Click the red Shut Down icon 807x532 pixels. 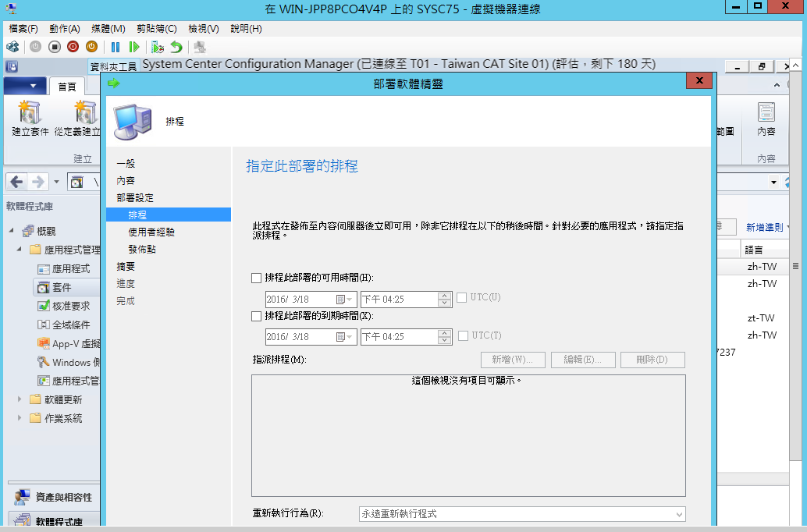coord(73,47)
